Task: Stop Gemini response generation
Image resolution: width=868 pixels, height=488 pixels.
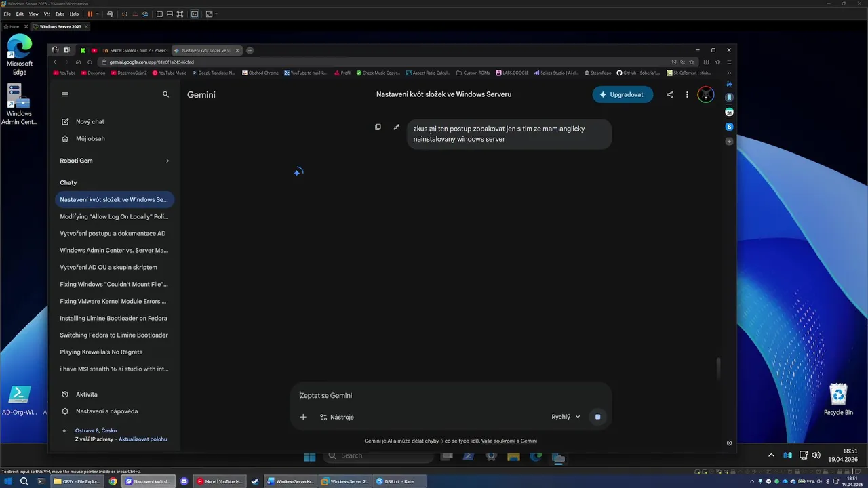Action: [x=597, y=417]
